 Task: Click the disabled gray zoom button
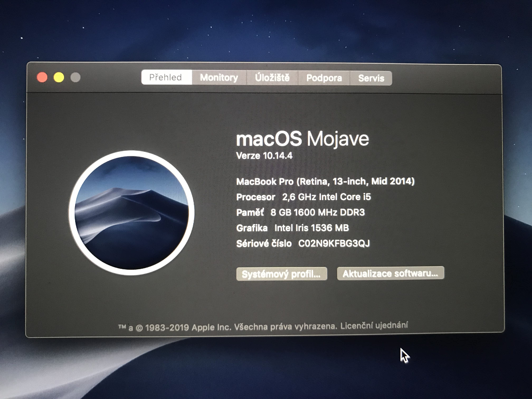coord(75,77)
